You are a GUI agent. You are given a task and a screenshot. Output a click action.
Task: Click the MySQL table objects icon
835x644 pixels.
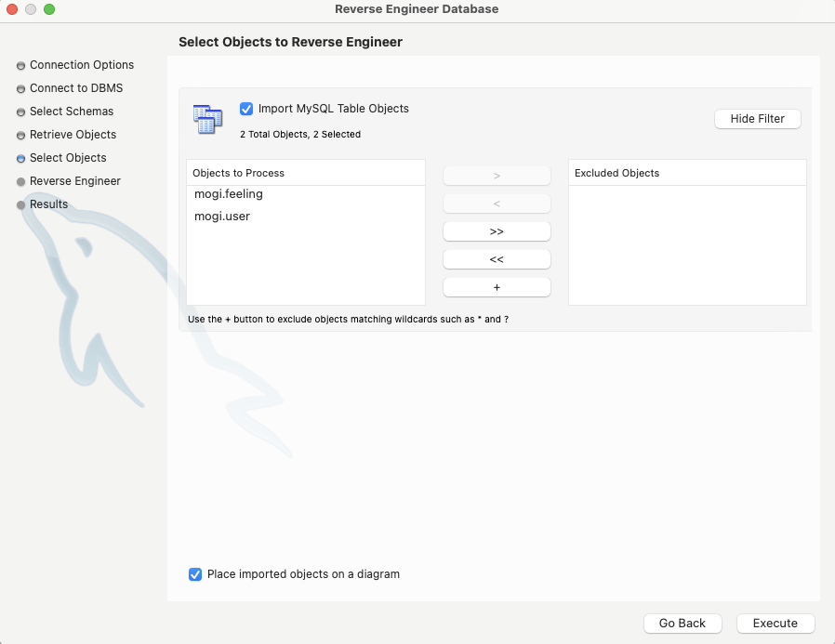coord(207,119)
